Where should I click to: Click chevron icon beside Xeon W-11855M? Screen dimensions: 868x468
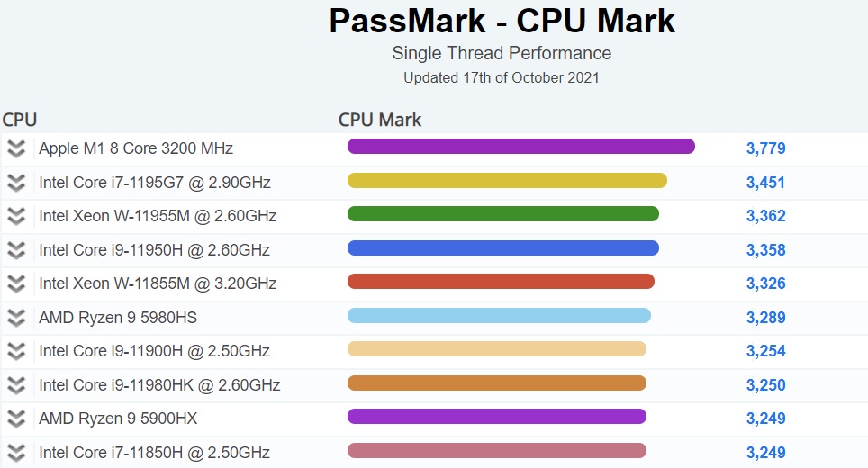click(16, 283)
